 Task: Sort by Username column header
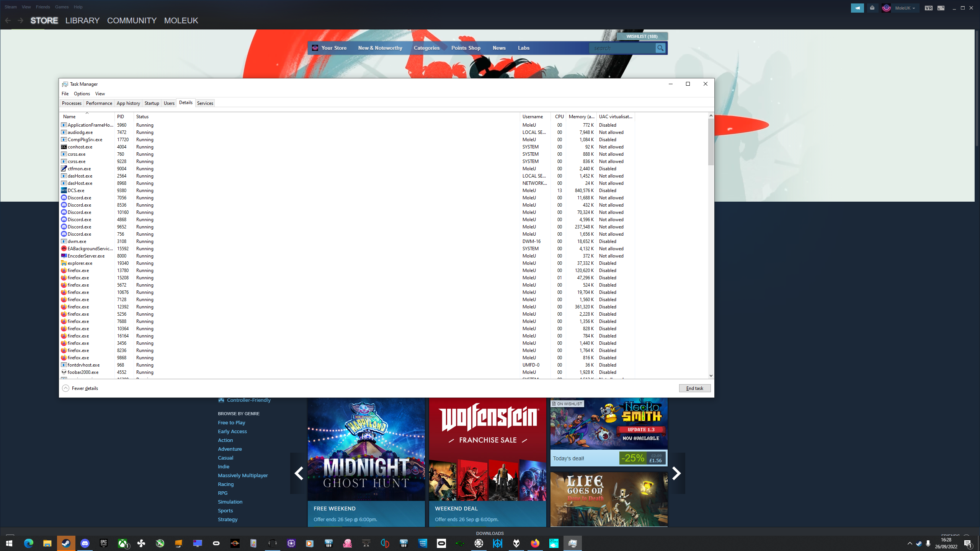click(x=535, y=116)
